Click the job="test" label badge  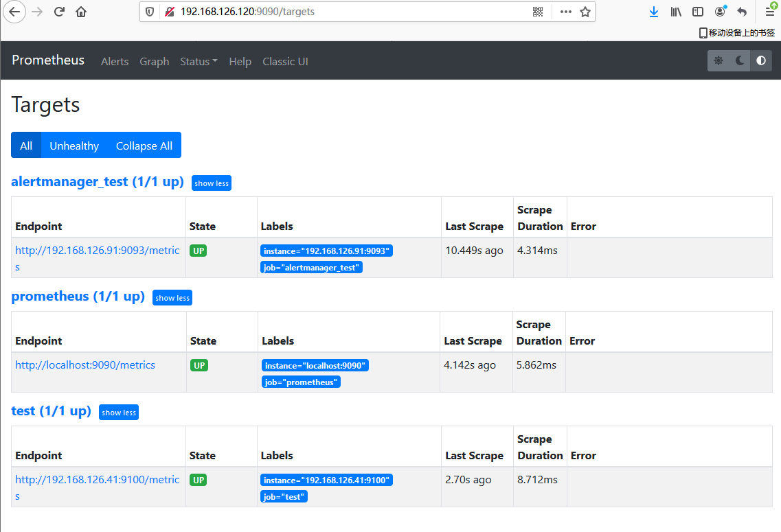pos(284,496)
